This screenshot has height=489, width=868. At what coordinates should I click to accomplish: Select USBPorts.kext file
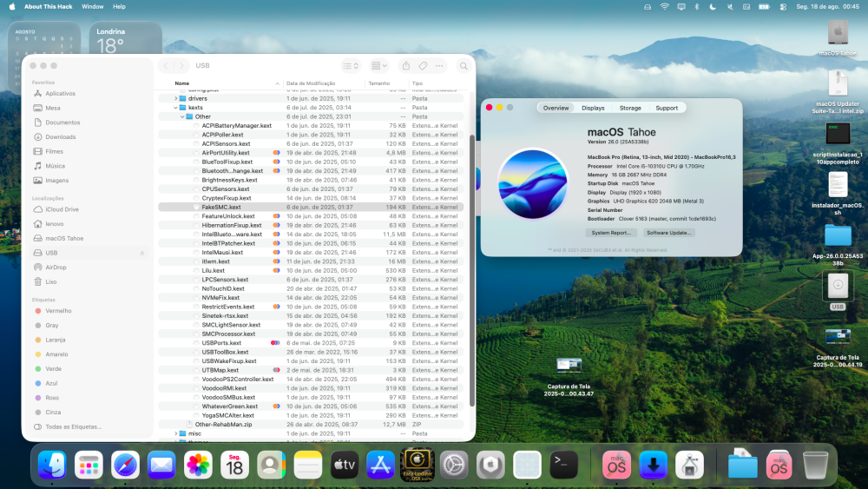click(x=221, y=343)
